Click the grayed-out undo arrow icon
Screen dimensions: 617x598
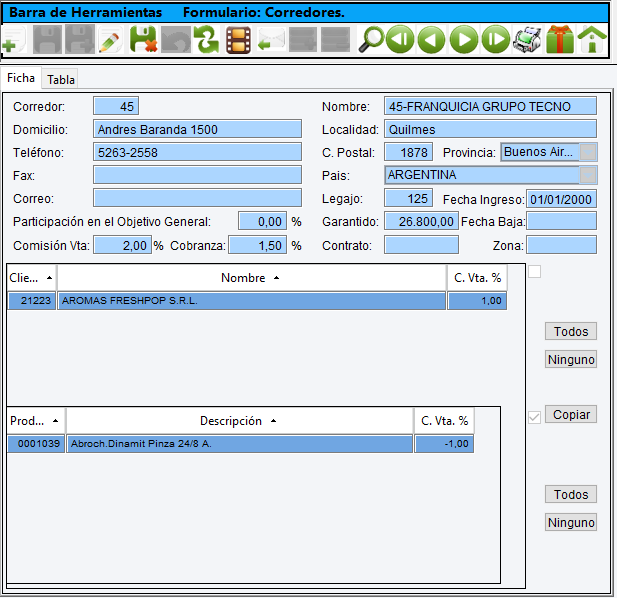(x=176, y=39)
